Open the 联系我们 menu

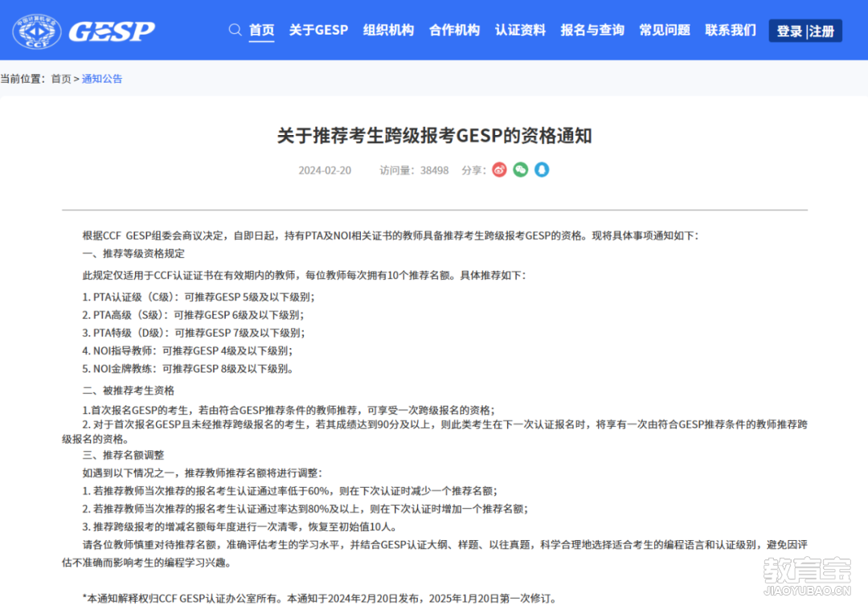tap(731, 30)
